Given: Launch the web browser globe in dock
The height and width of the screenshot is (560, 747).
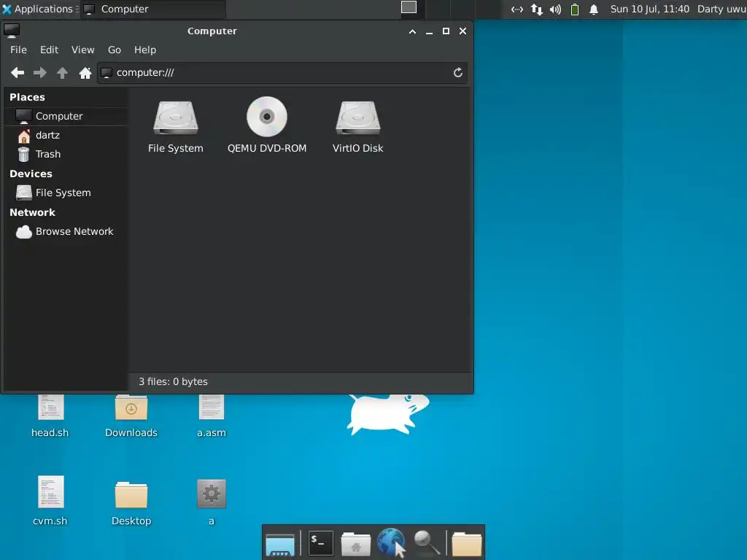Looking at the screenshot, I should [x=391, y=542].
